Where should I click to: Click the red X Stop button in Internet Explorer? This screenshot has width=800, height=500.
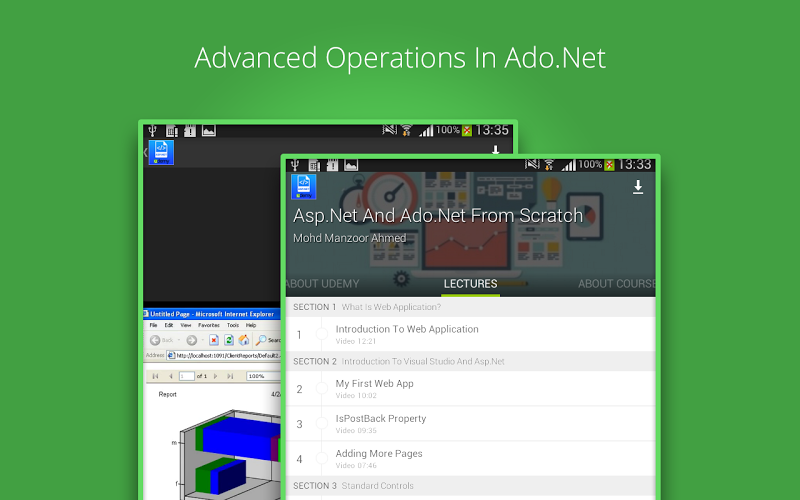point(214,340)
